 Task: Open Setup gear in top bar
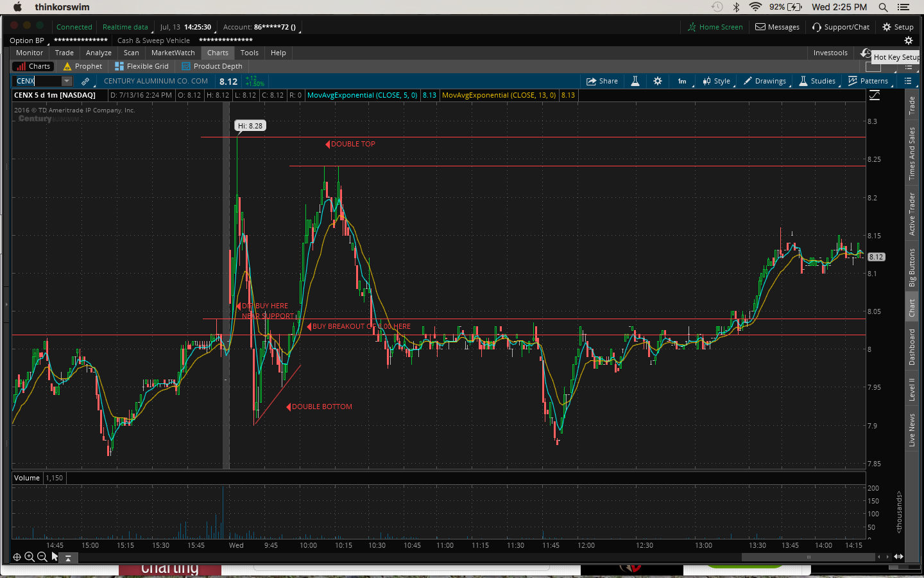(x=898, y=27)
